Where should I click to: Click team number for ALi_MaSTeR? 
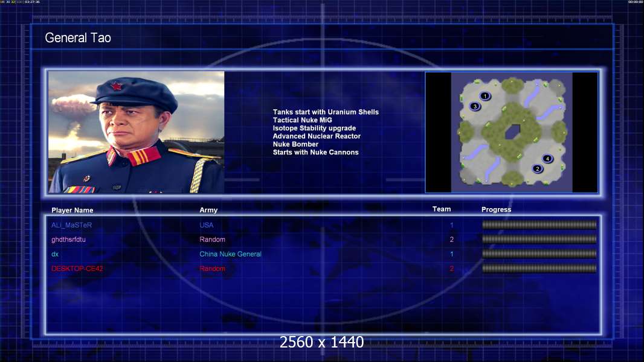451,225
